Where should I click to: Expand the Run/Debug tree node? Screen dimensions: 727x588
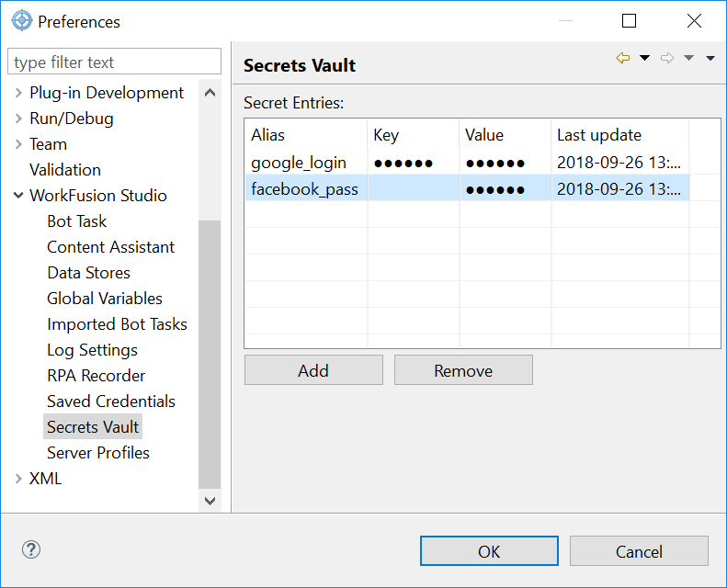click(18, 119)
